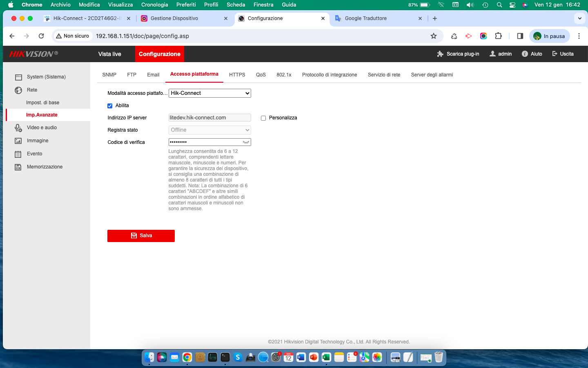The image size is (588, 368).
Task: Open the Memorizzazione storage icon
Action: (x=18, y=167)
